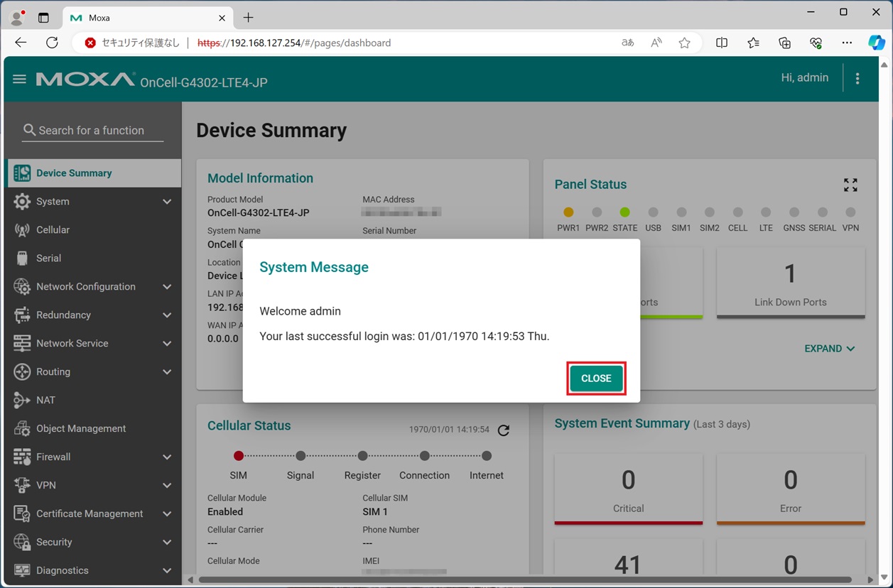Reload the browser page

(52, 43)
